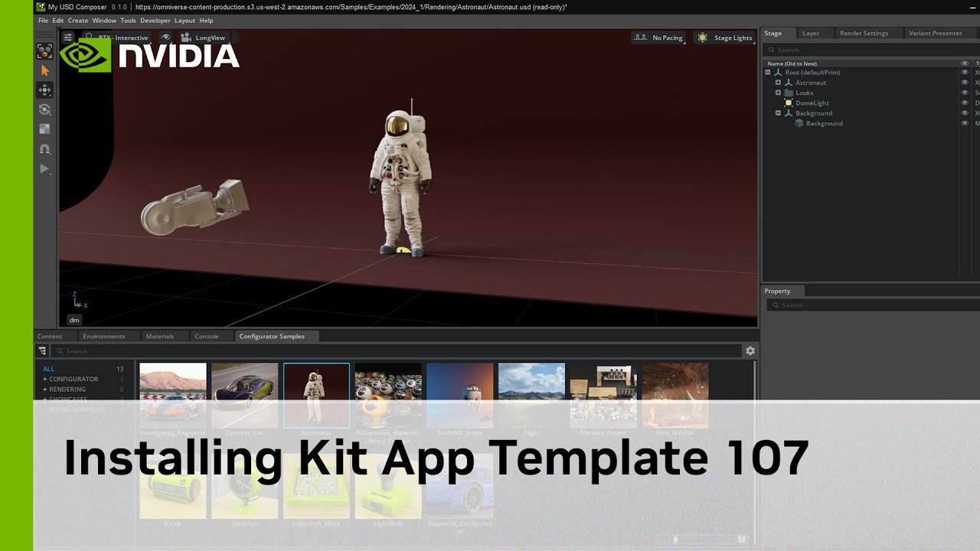This screenshot has height=551, width=980.
Task: Click the Background mesh cube icon
Action: pos(799,123)
